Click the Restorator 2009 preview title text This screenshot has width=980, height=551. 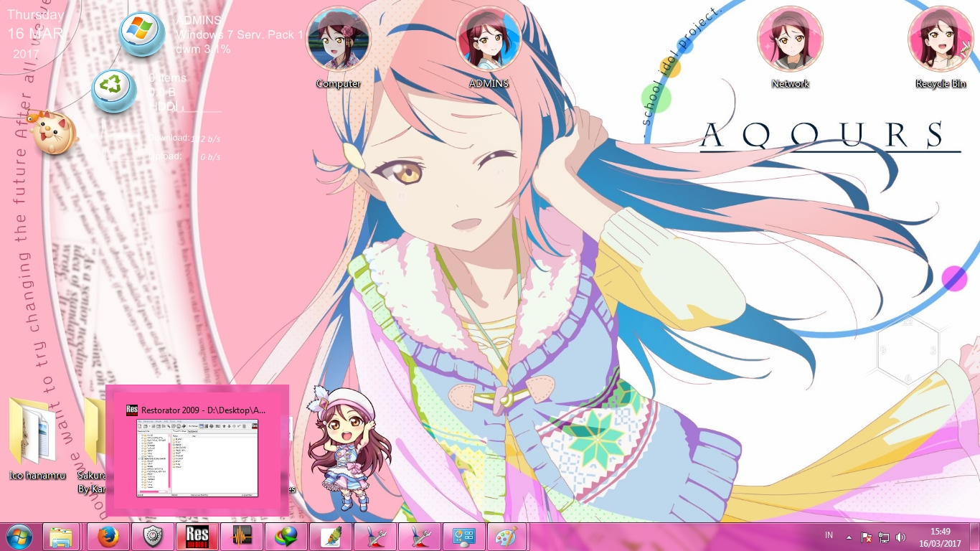pyautogui.click(x=203, y=410)
